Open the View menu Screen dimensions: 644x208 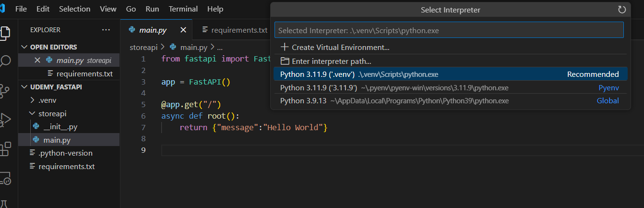click(x=108, y=9)
